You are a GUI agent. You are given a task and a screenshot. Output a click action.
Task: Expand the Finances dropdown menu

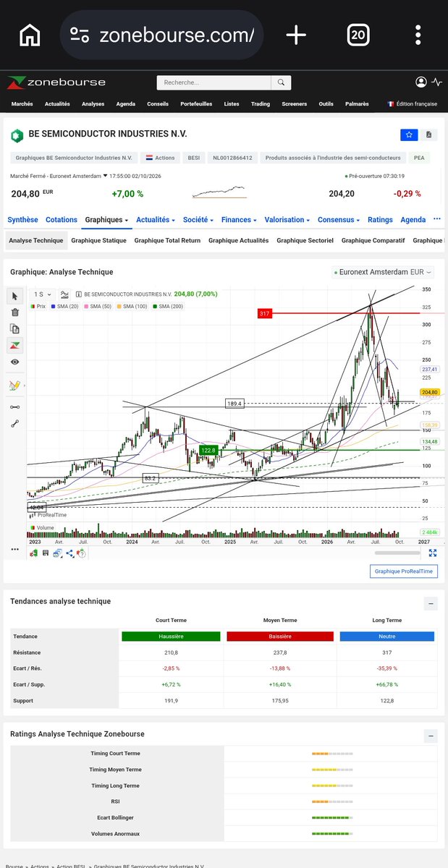pyautogui.click(x=240, y=220)
